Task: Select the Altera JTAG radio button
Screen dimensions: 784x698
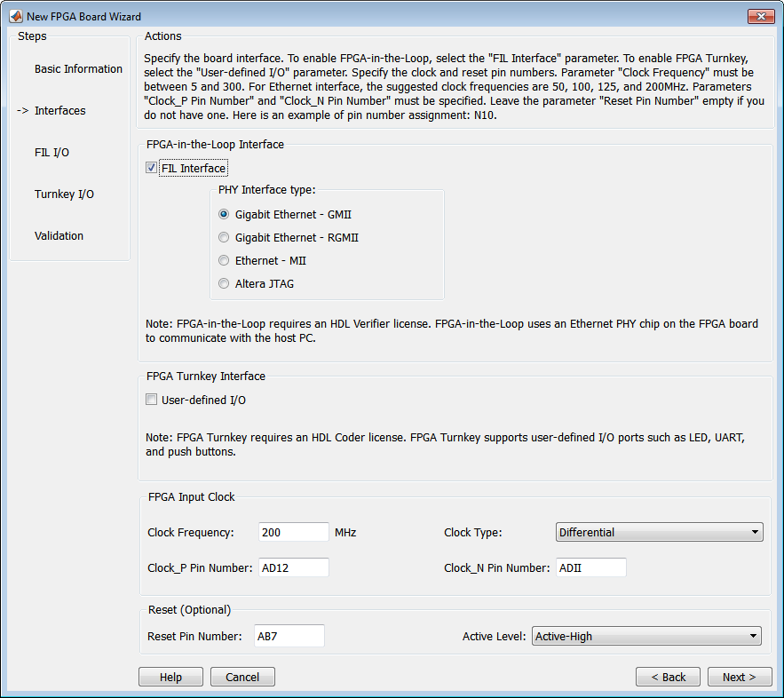Action: point(226,283)
